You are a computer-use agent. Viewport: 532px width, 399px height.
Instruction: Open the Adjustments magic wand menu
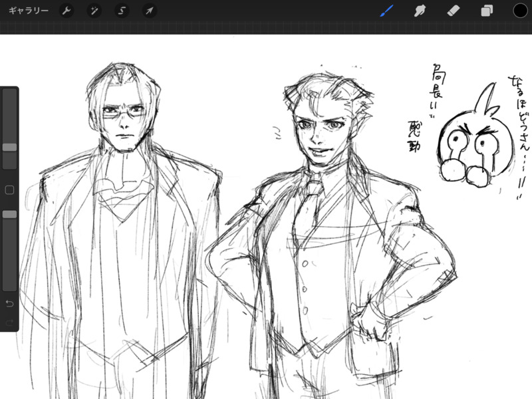click(94, 11)
